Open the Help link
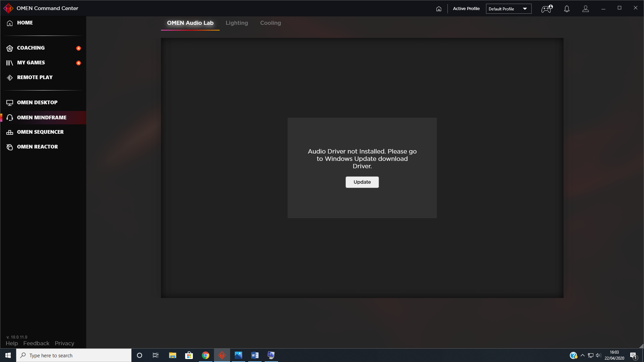The width and height of the screenshot is (644, 362). click(12, 344)
